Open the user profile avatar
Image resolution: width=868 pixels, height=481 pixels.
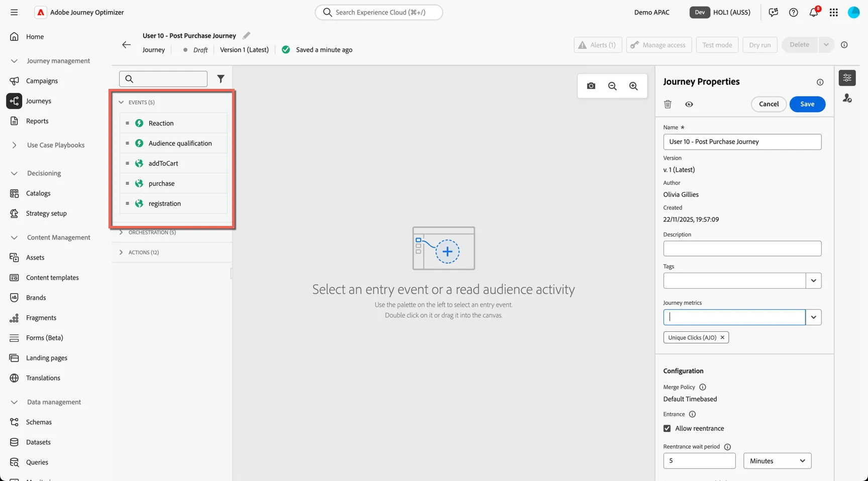point(853,12)
